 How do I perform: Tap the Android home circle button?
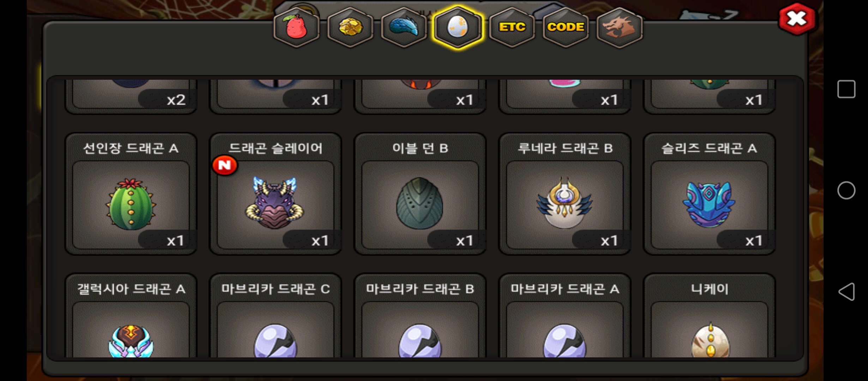coord(846,190)
